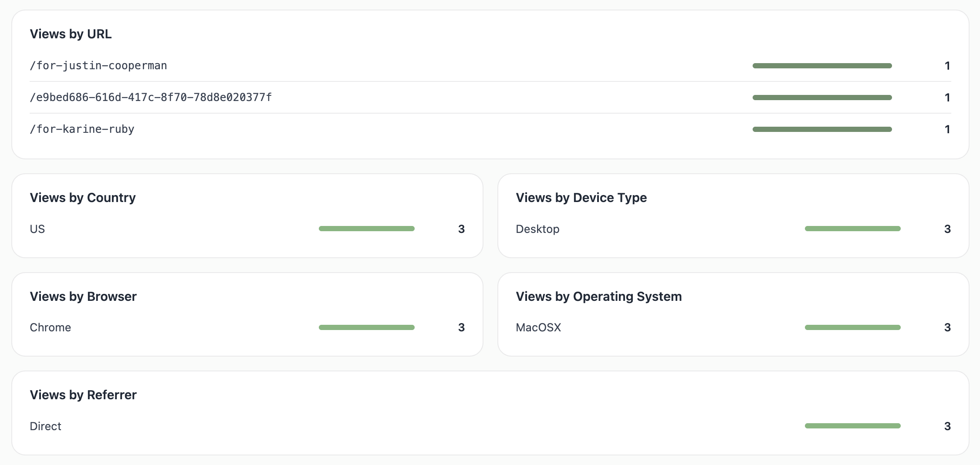
Task: Select the US country entry
Action: click(37, 229)
